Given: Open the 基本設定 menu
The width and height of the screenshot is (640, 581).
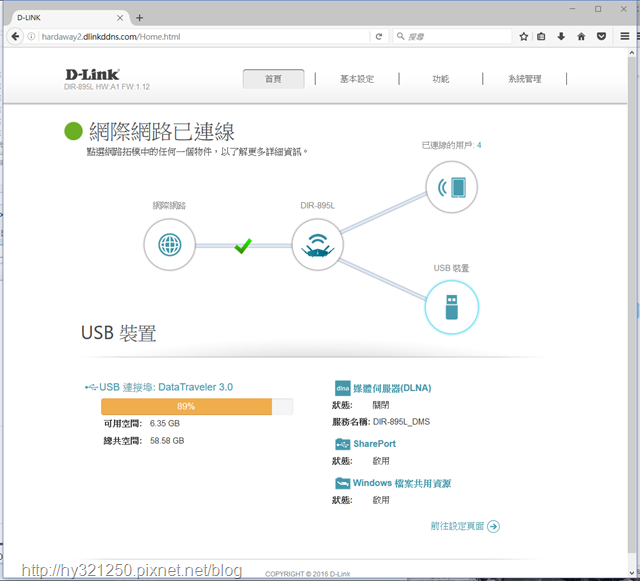Looking at the screenshot, I should pyautogui.click(x=357, y=79).
